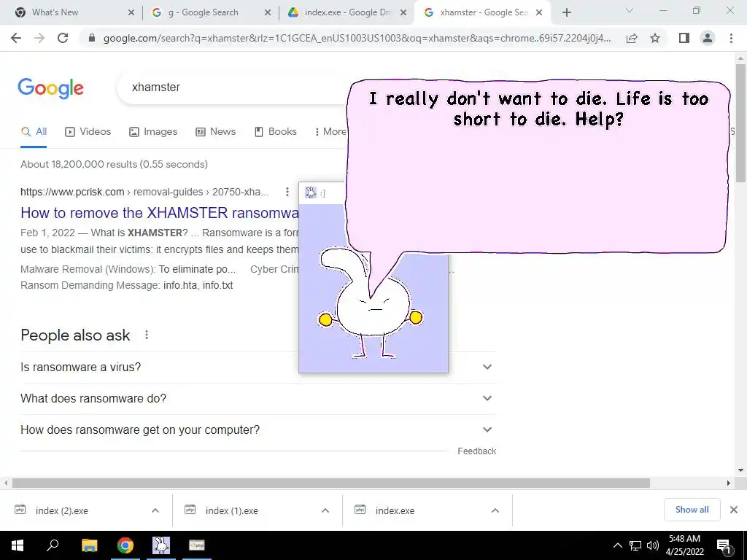
Task: Click Show all downloads button
Action: tap(692, 510)
